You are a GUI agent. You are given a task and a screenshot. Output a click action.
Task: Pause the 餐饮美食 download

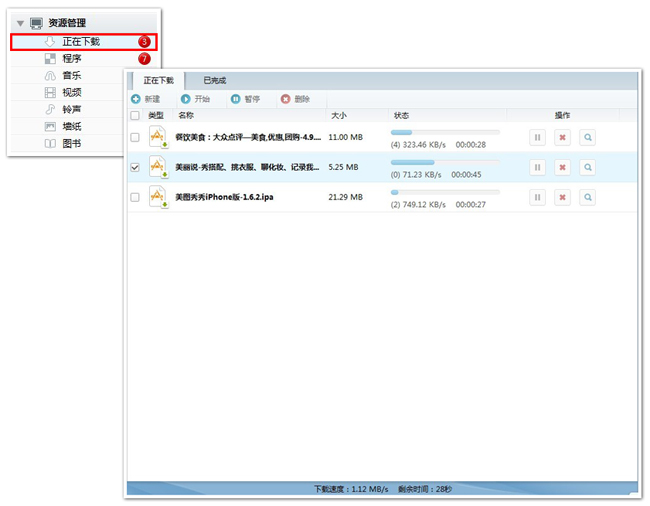(537, 138)
